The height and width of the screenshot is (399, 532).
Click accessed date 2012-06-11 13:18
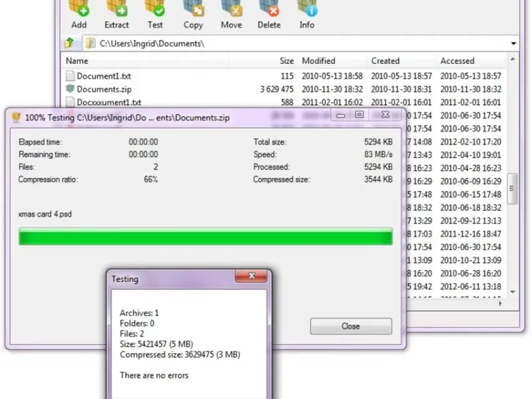tap(471, 287)
